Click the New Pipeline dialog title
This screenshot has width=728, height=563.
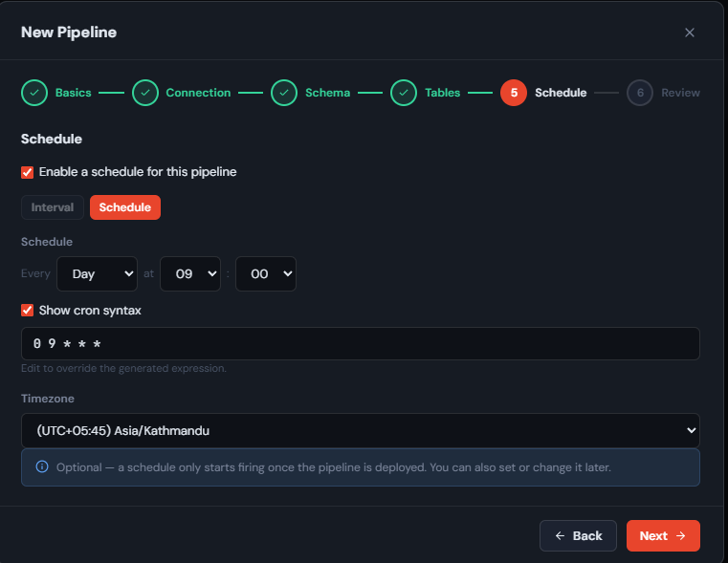(x=69, y=32)
